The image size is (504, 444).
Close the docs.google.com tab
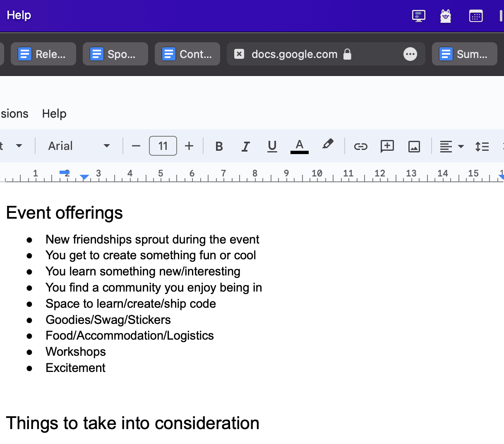pyautogui.click(x=239, y=54)
